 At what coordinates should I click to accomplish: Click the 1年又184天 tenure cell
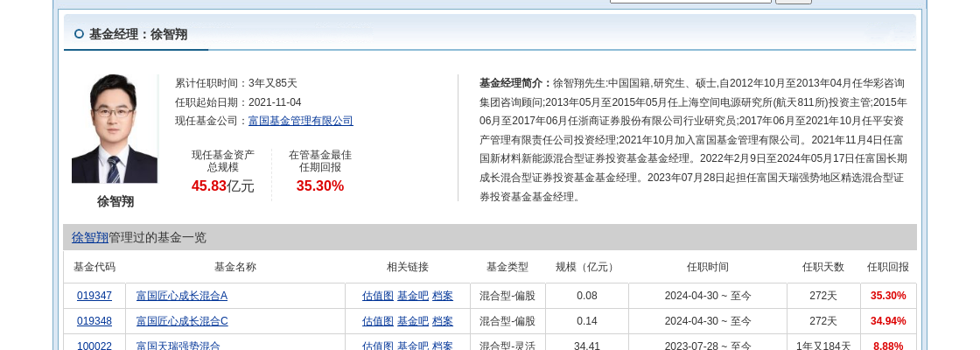point(823,346)
